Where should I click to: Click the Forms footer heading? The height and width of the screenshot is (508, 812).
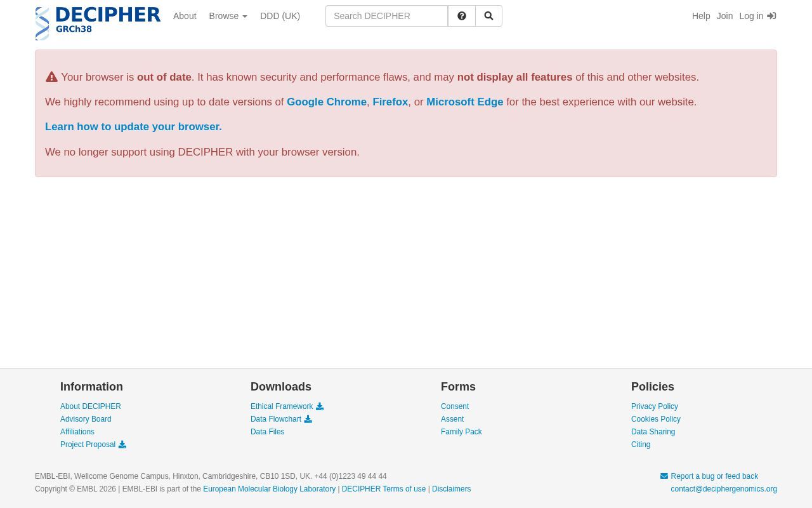[458, 387]
